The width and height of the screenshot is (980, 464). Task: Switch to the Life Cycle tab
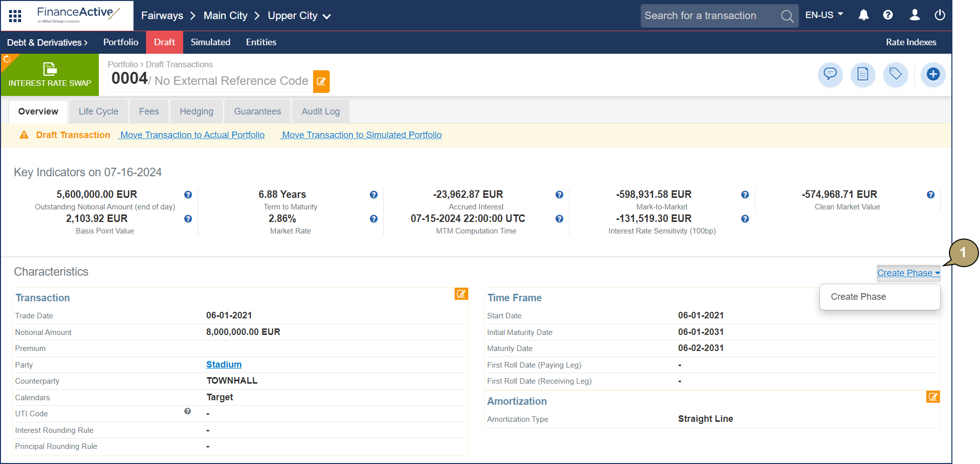pos(98,111)
